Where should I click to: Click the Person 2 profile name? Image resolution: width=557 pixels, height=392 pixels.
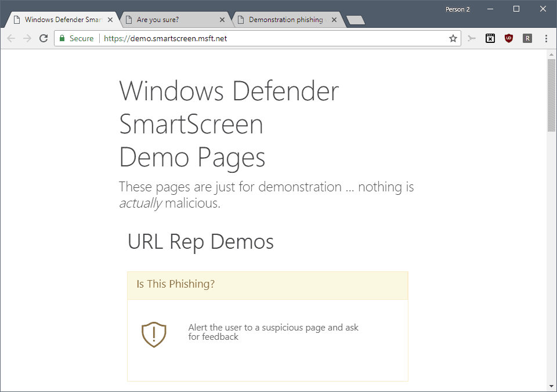pyautogui.click(x=458, y=9)
